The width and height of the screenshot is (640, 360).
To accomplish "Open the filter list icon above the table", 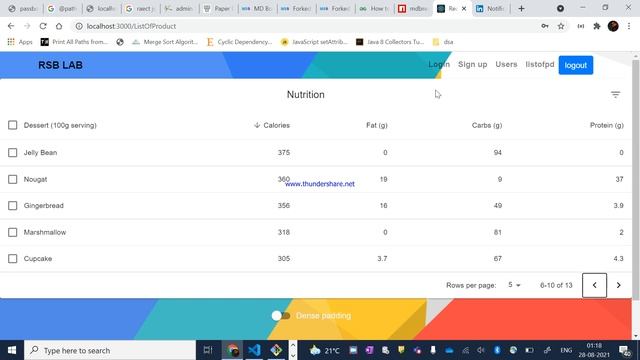I will coord(615,95).
